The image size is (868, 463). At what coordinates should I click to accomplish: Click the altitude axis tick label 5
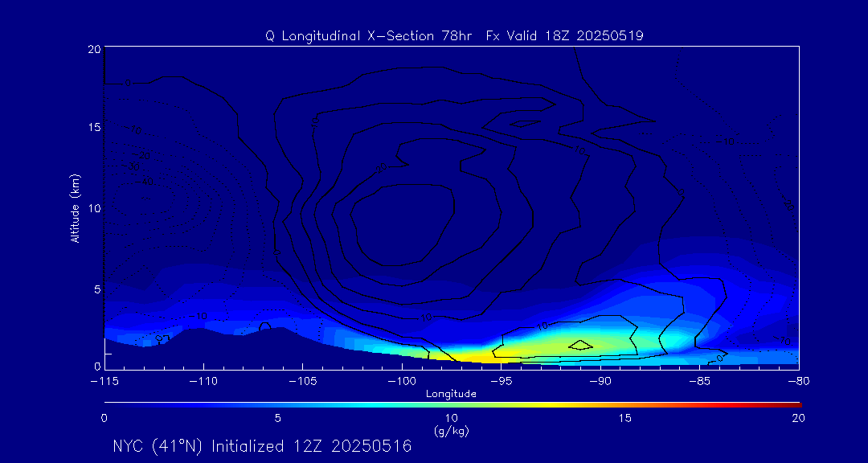click(96, 289)
